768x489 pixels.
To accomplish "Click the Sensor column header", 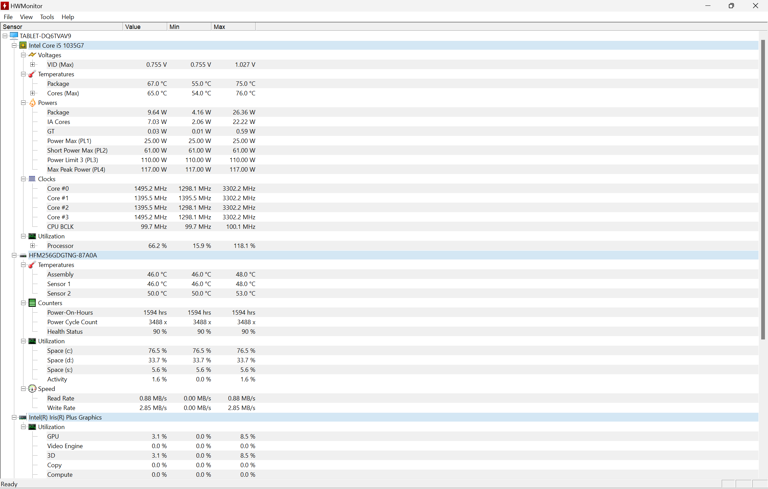I will click(x=61, y=26).
